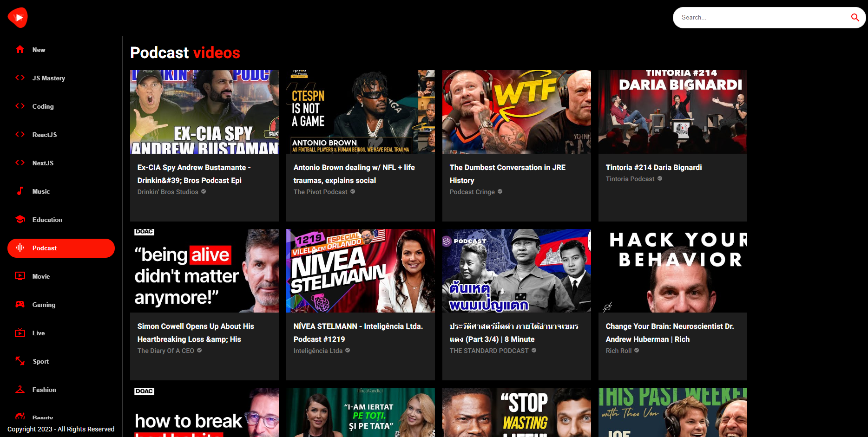Screen dimensions: 868x437
Task: Switch to the Music category
Action: pyautogui.click(x=61, y=191)
